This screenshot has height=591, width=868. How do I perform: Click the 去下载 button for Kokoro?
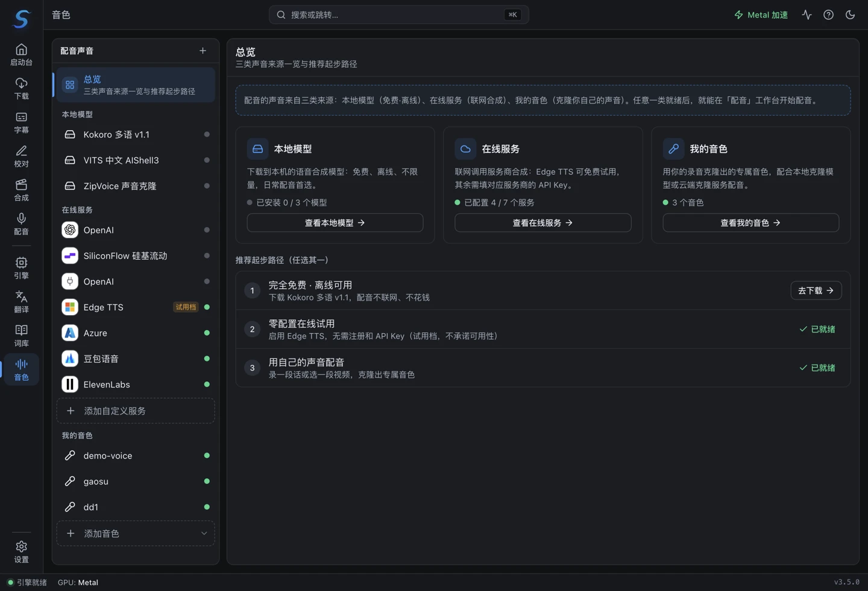tap(816, 290)
